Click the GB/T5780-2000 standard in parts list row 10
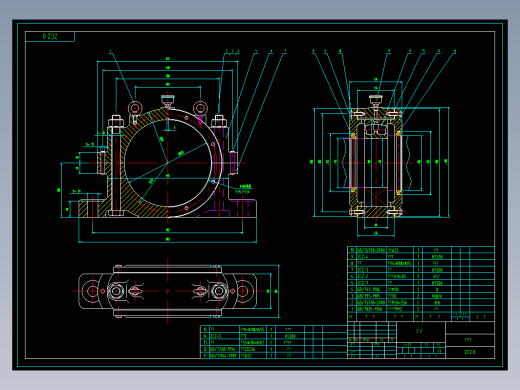 [371, 250]
